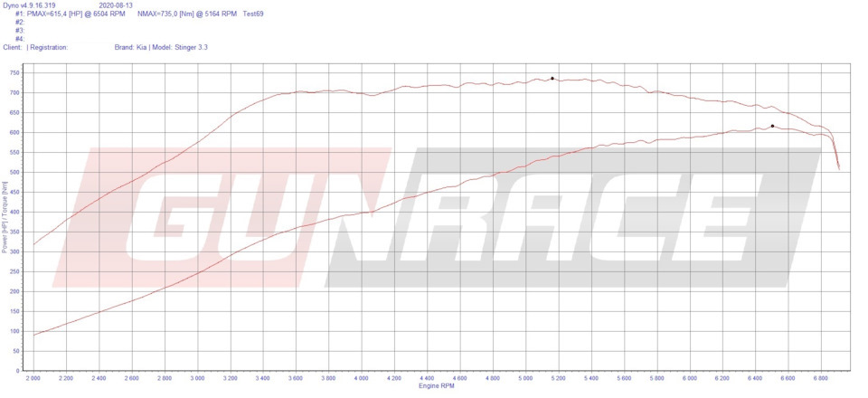Select the 'Model: Stinger 3.3' text

pos(180,48)
